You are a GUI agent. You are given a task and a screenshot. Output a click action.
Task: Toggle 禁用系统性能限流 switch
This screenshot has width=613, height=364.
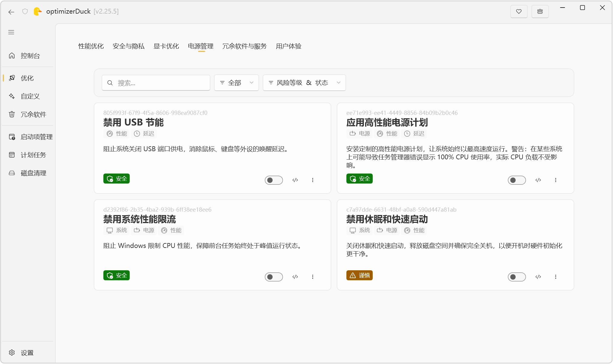click(x=274, y=277)
